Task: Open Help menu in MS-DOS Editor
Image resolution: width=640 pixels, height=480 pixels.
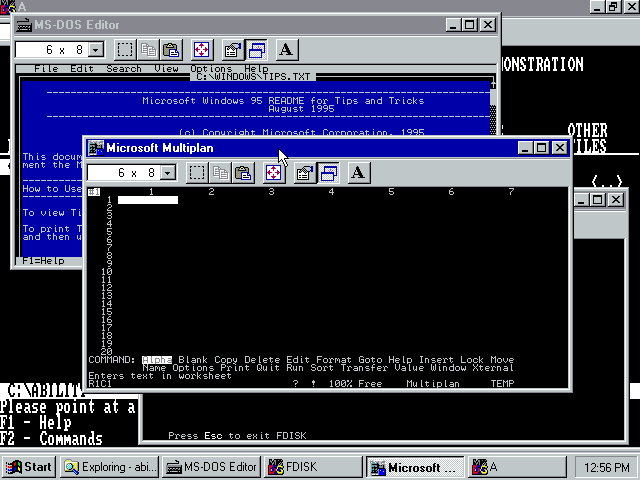Action: 256,69
